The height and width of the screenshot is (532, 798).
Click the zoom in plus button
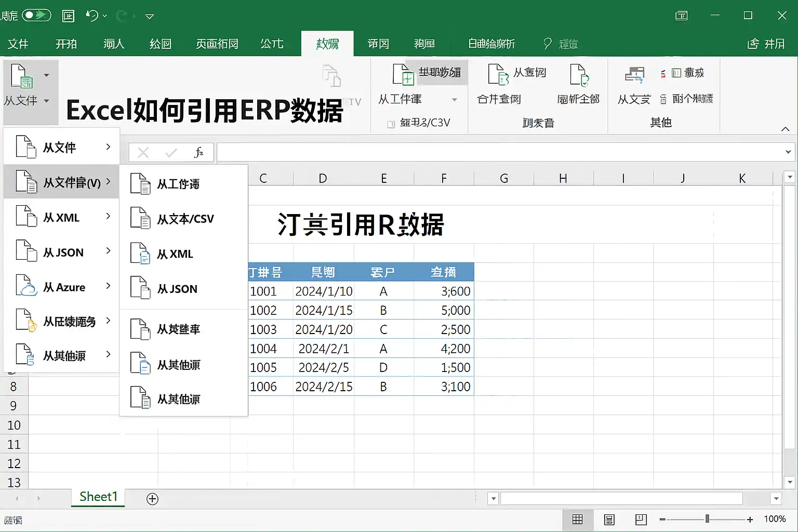pyautogui.click(x=750, y=519)
